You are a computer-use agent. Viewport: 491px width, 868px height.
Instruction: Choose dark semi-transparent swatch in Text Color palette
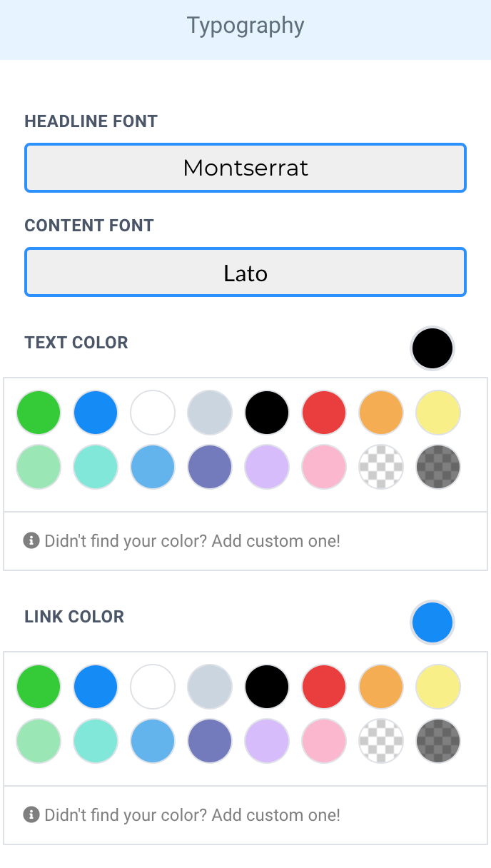pos(438,467)
